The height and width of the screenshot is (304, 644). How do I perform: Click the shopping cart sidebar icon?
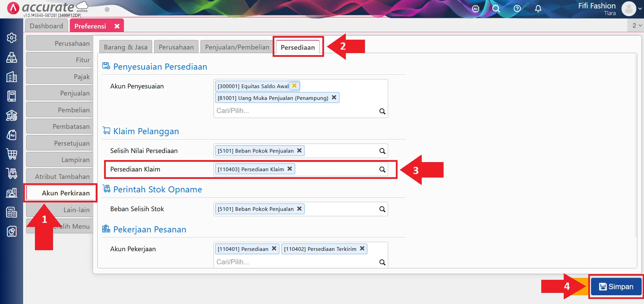click(x=12, y=154)
